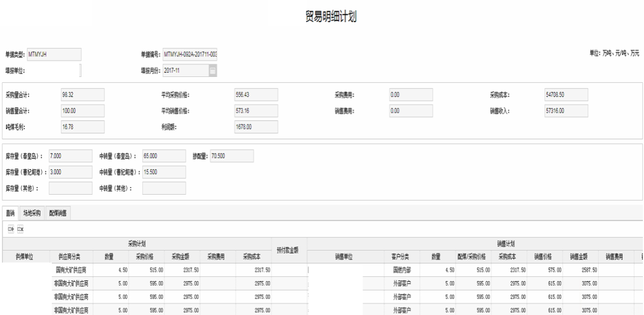
Task: Click the 销售收入 field showing 57316.00
Action: (x=566, y=111)
